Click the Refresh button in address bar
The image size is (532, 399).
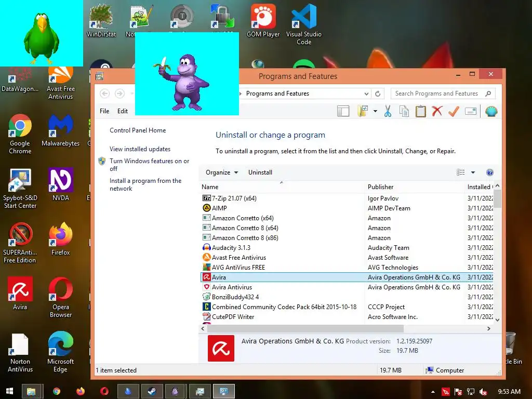(x=378, y=94)
